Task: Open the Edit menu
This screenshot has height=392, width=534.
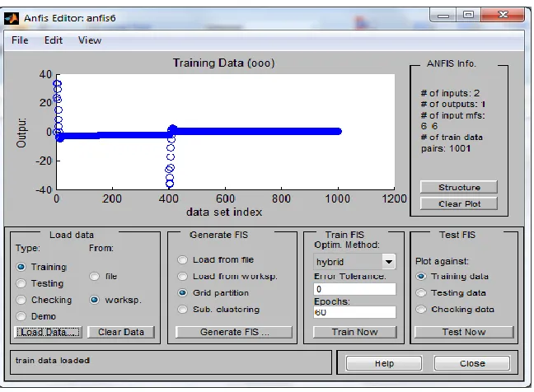Action: coord(54,40)
